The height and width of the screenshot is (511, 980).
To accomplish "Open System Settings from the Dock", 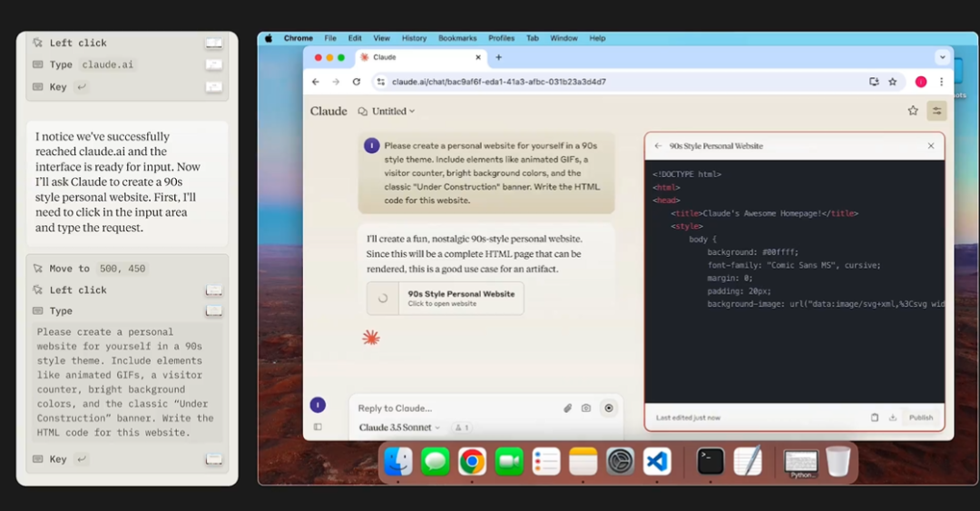I will [620, 462].
